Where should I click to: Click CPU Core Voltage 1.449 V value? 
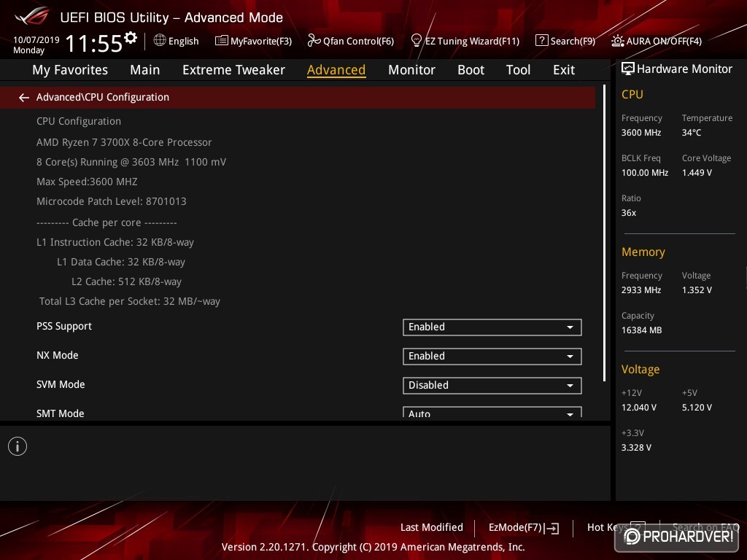coord(697,173)
